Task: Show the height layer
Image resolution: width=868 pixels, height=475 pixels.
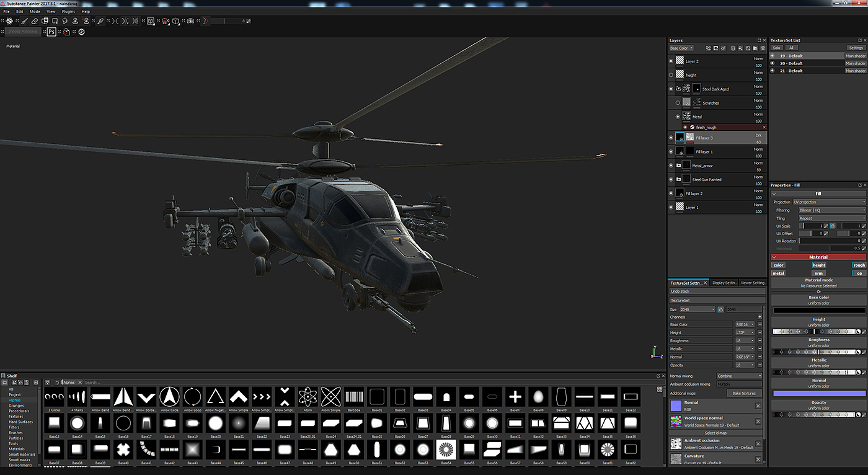Action: [671, 75]
